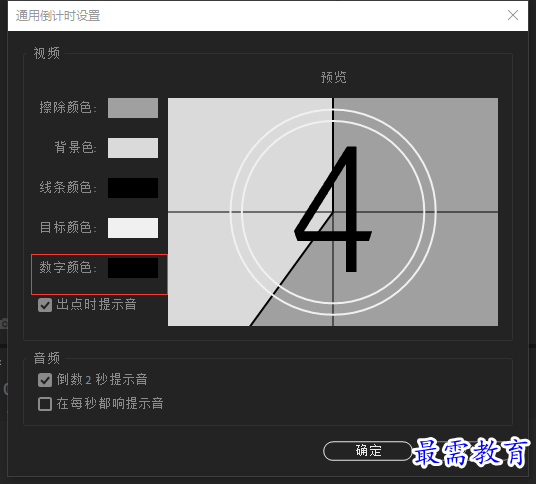Click the 线条颜色 label
Viewport: 536px width, 484px height.
68,187
